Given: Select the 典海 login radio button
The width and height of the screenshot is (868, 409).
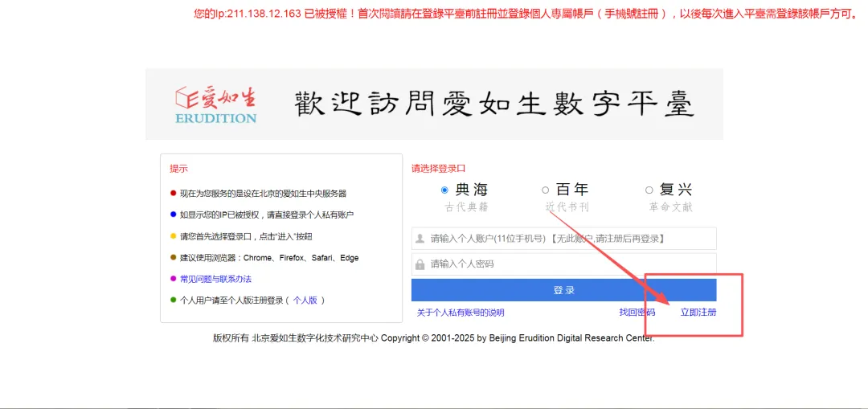Looking at the screenshot, I should coord(444,190).
